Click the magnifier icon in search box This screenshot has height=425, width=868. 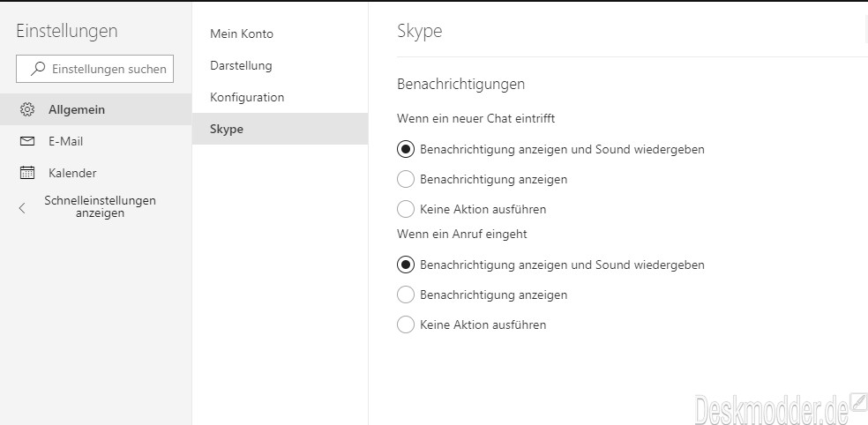point(38,69)
